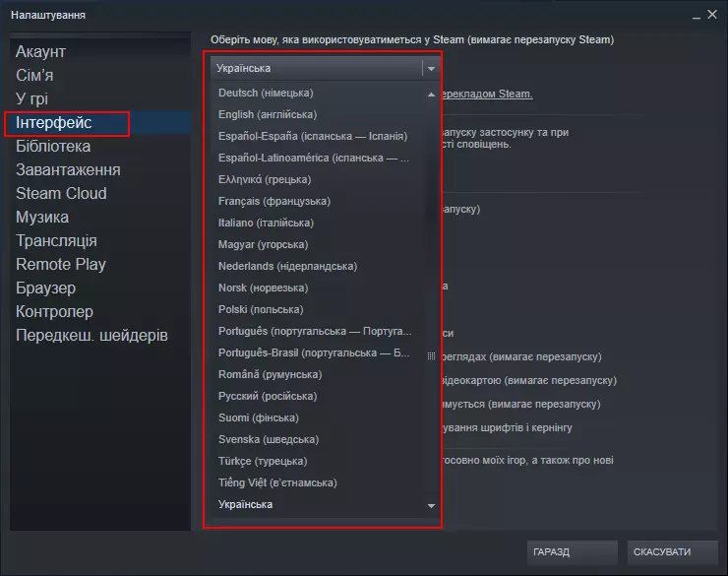The image size is (728, 576).
Task: Choose Deutsch (німецька) language
Action: click(x=266, y=93)
